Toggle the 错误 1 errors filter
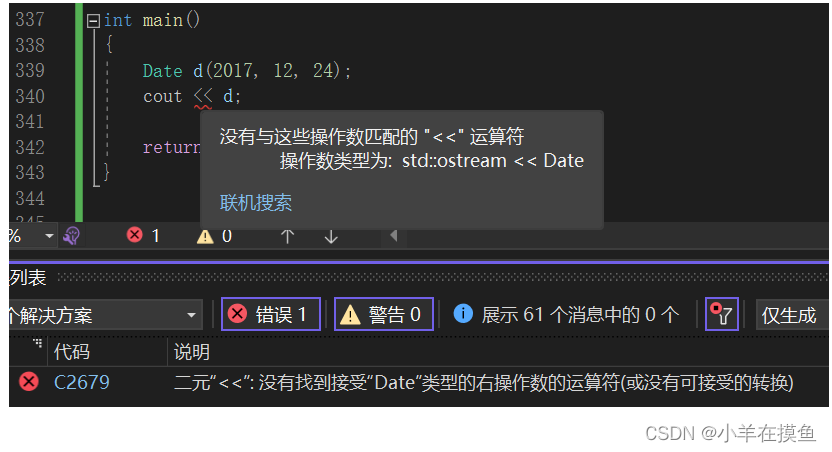This screenshot has width=832, height=452. tap(271, 314)
